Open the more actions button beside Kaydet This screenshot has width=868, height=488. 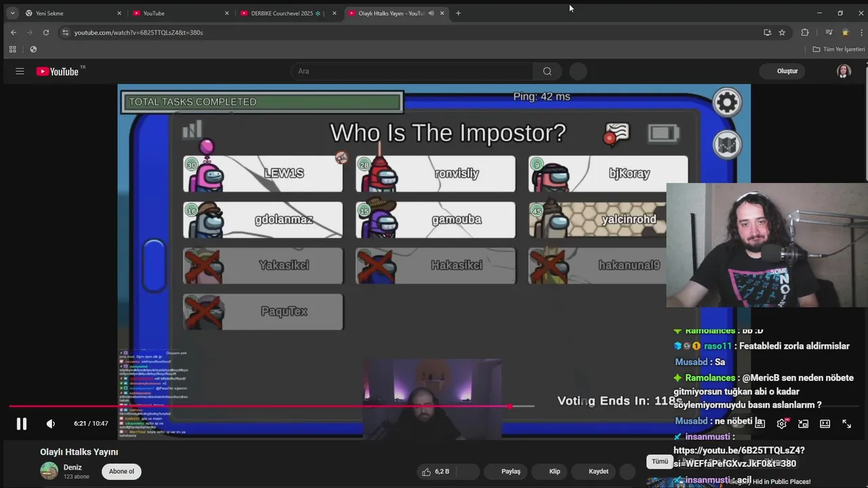(x=627, y=472)
